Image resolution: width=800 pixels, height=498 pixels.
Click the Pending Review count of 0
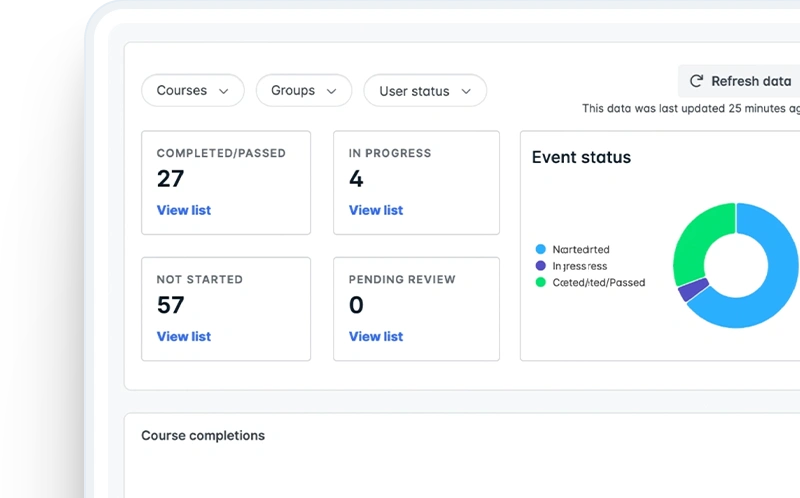point(356,305)
